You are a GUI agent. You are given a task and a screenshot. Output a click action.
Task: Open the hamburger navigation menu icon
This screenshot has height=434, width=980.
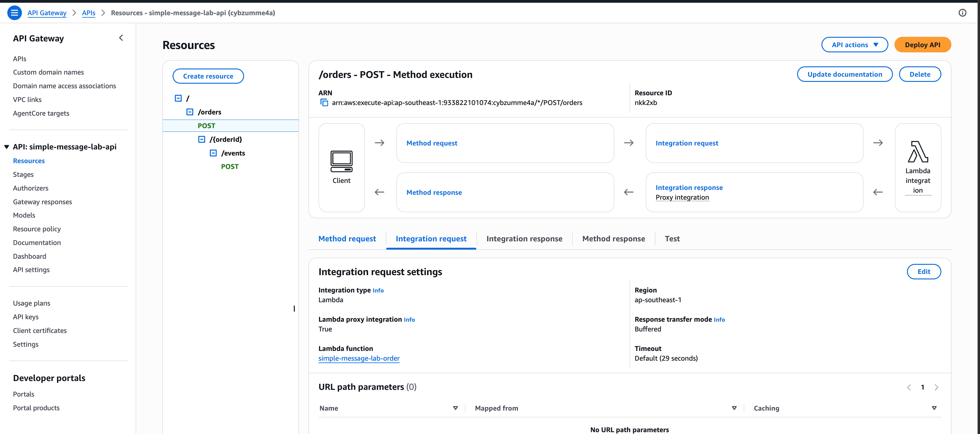tap(15, 12)
